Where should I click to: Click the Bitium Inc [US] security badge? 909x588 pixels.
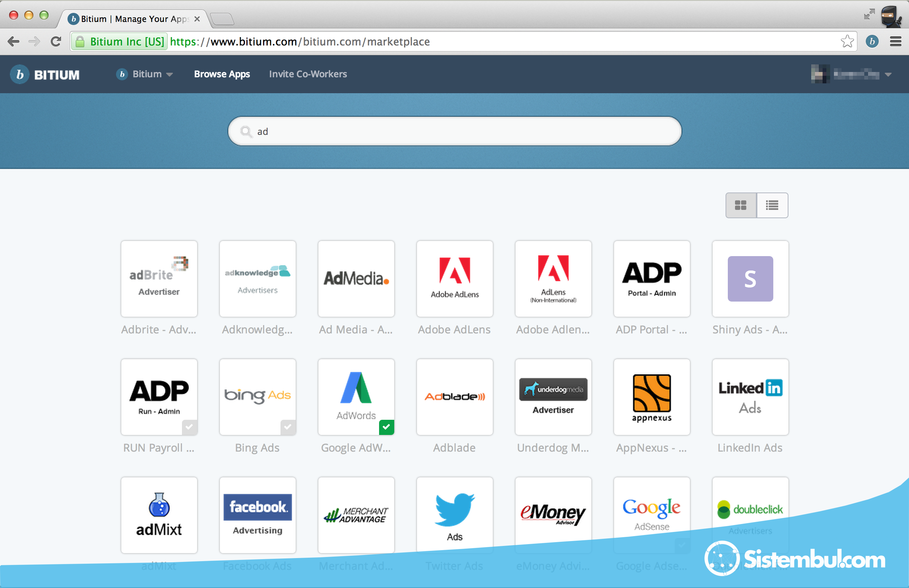click(x=119, y=41)
